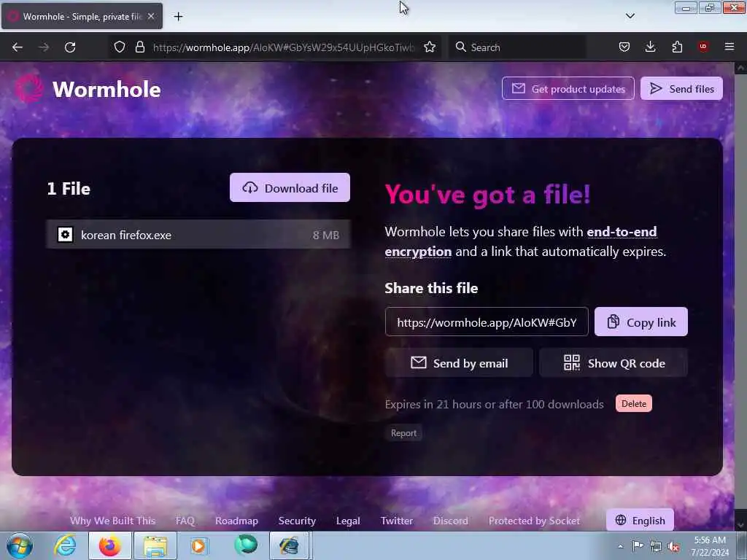Click the Wormhole logo icon
This screenshot has height=560, width=747.
coord(29,89)
